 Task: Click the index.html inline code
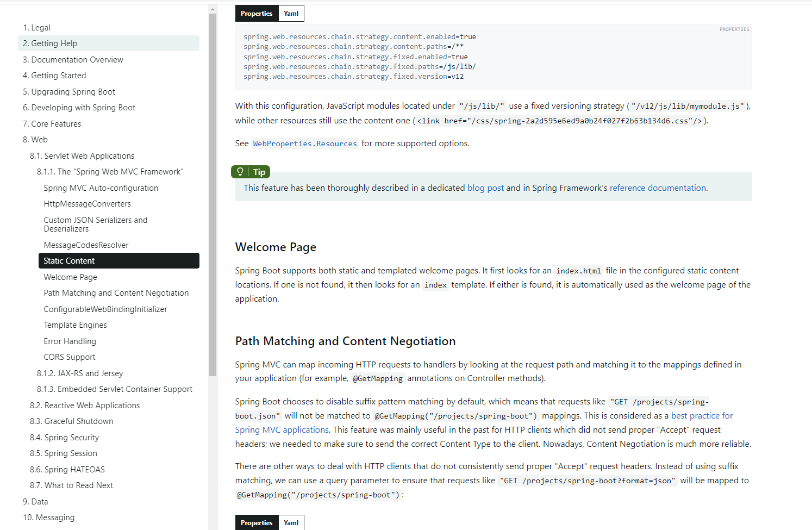(578, 271)
